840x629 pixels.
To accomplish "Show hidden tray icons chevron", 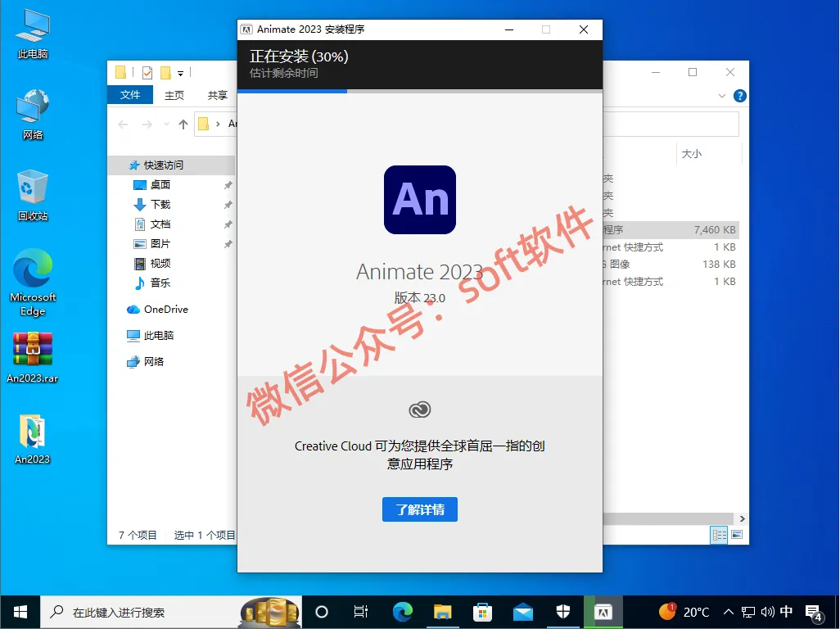I will tap(729, 612).
